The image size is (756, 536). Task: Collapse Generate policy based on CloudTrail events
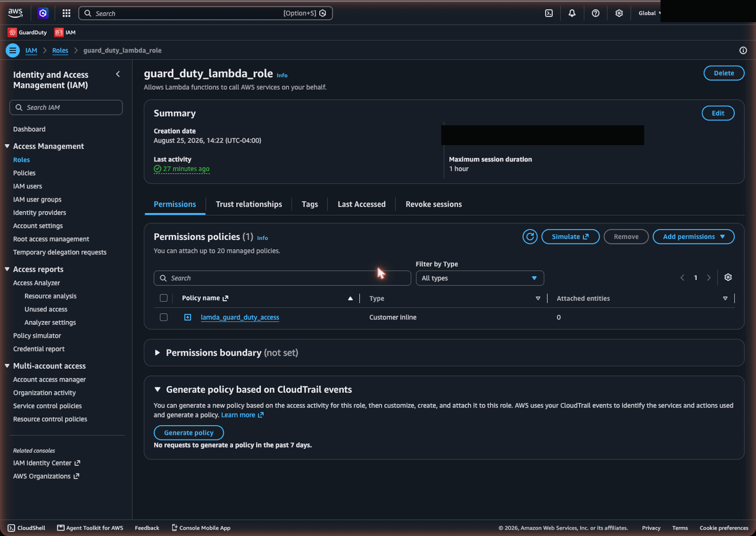tap(157, 389)
